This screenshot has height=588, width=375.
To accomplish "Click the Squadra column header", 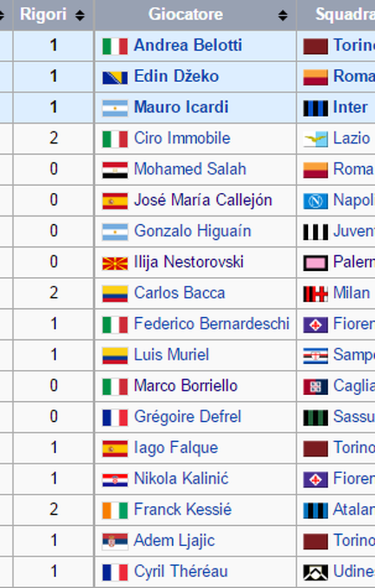I will point(345,15).
